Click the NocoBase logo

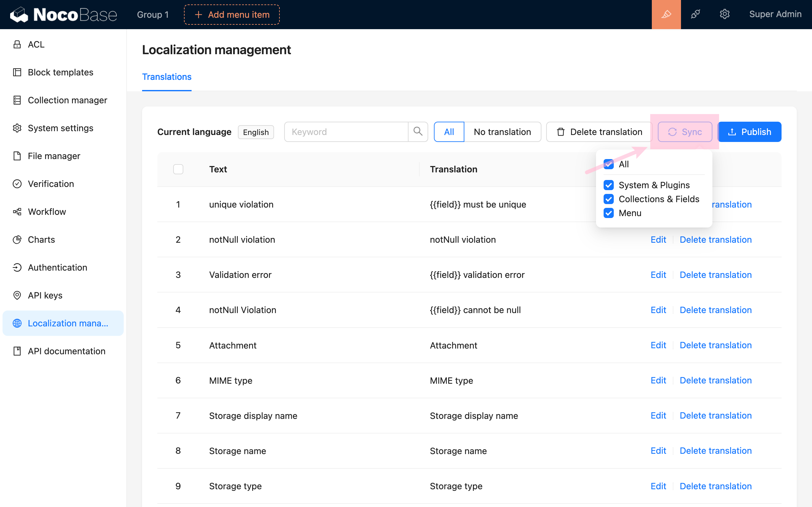(64, 15)
